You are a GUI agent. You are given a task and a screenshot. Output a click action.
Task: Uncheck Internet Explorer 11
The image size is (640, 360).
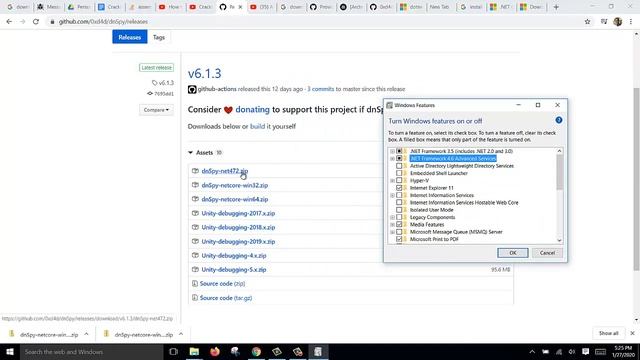[399, 188]
